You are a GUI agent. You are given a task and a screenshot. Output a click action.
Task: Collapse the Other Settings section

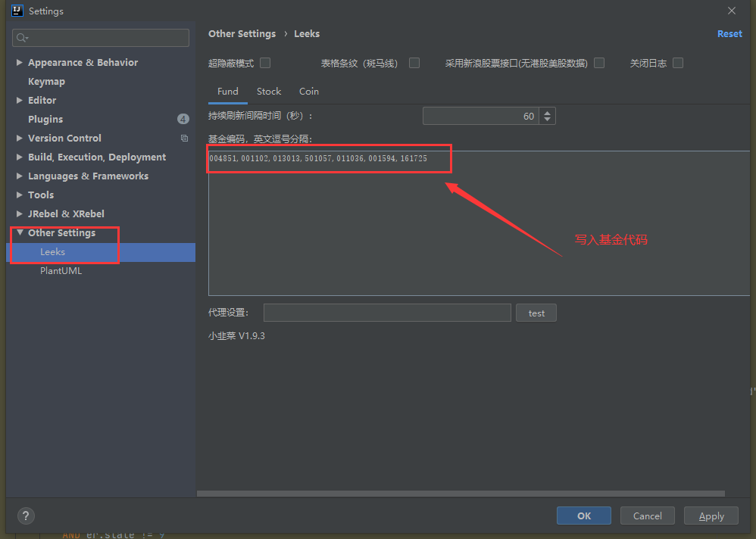coord(20,232)
